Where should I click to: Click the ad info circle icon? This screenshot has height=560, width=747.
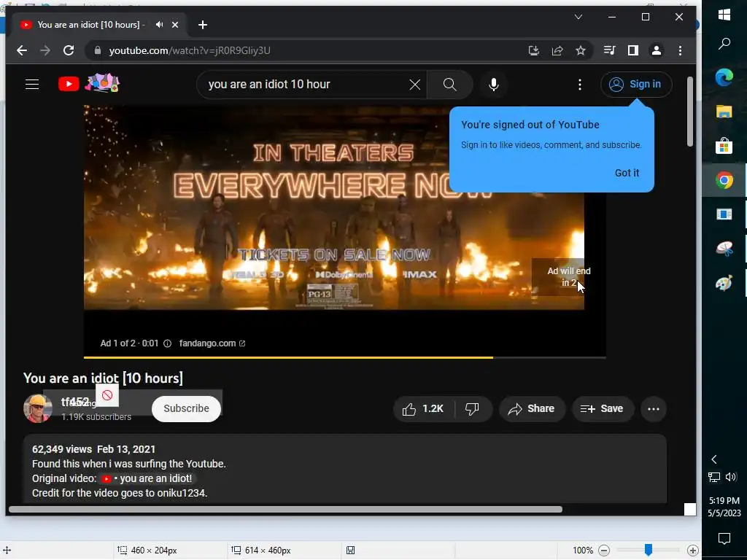(x=167, y=343)
